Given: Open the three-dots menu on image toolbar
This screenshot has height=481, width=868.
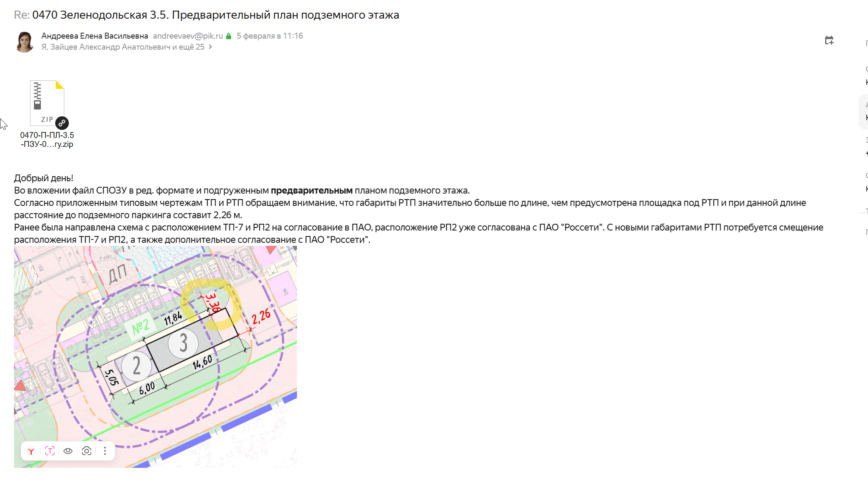Looking at the screenshot, I should pyautogui.click(x=105, y=451).
